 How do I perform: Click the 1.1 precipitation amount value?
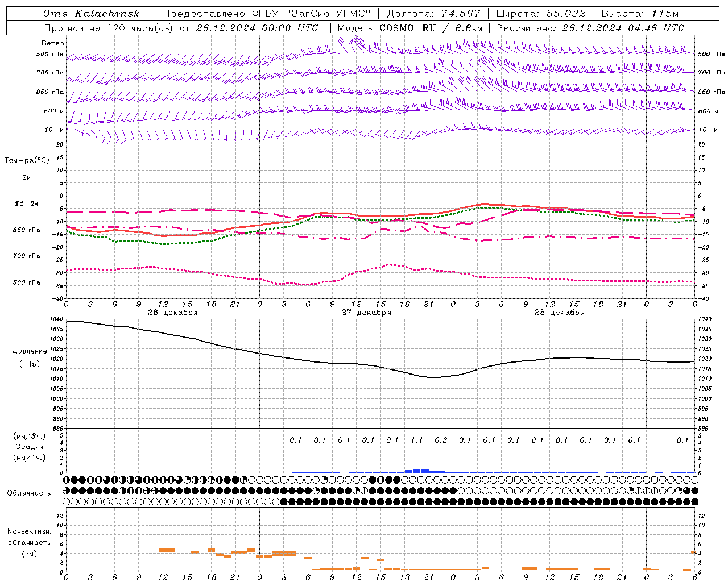pyautogui.click(x=416, y=440)
